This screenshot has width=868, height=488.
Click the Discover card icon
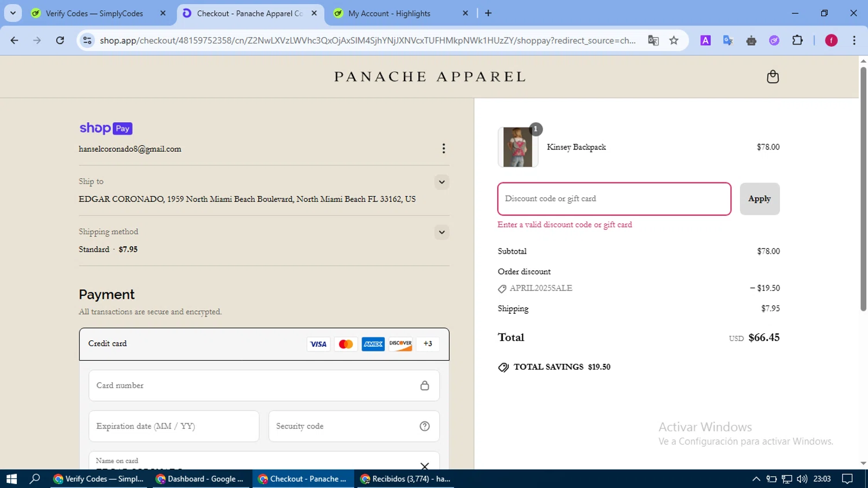(x=400, y=344)
